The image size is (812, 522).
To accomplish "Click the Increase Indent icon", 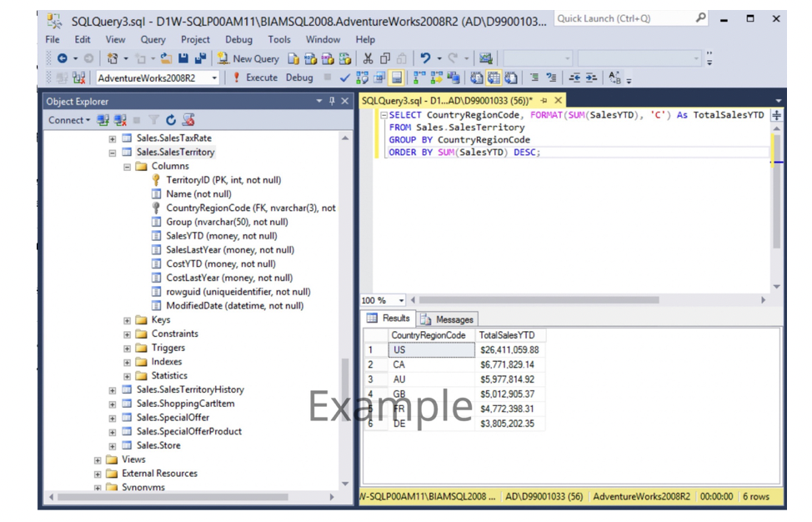I will pyautogui.click(x=591, y=78).
